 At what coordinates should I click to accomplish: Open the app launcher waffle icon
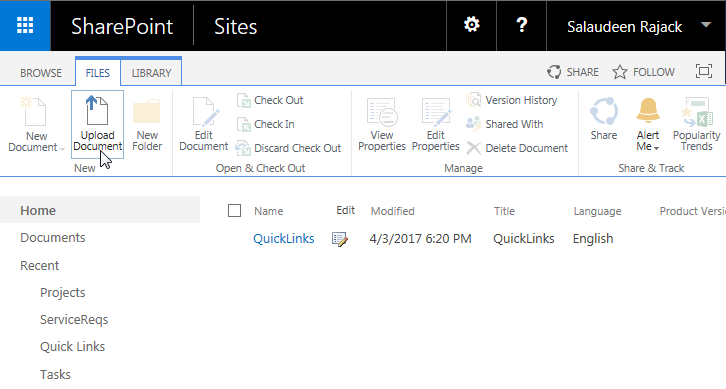(25, 25)
